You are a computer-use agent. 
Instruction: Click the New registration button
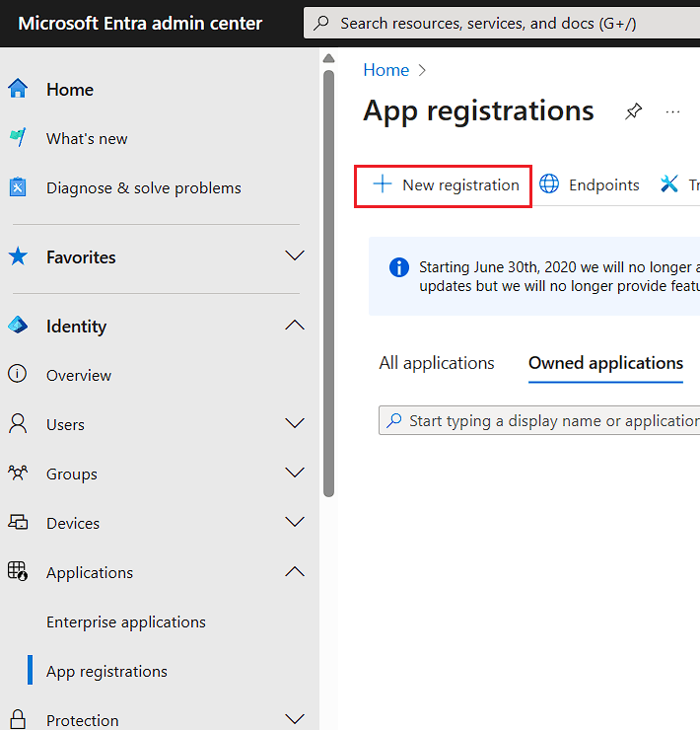click(443, 185)
